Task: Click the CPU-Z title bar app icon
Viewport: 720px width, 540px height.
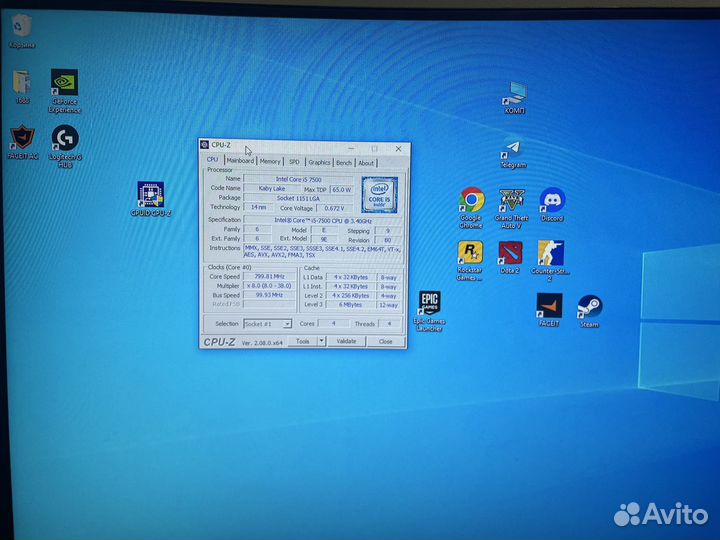Action: pos(204,145)
